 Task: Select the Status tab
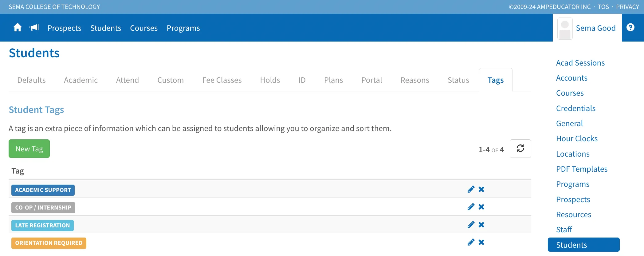[458, 80]
